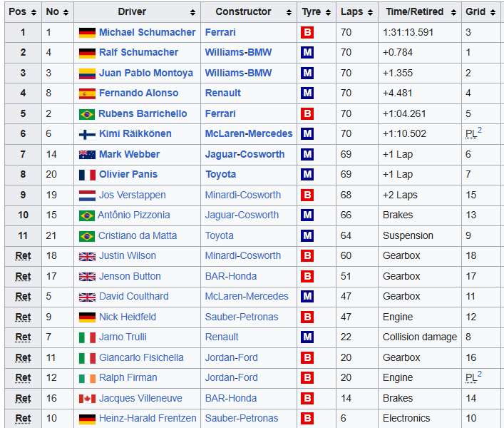This screenshot has width=504, height=428.
Task: Open Jaguar-Cosworth link in Mark Webber row
Action: 245,154
